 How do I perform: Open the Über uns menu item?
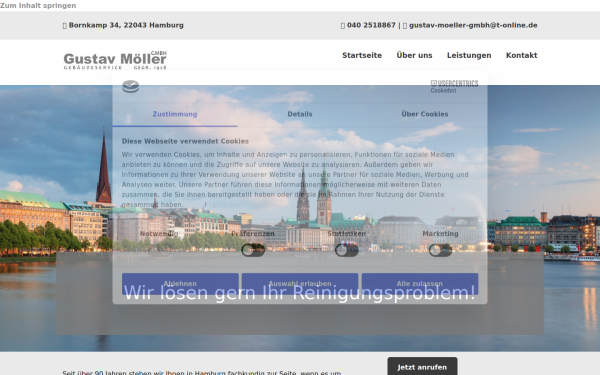[414, 55]
